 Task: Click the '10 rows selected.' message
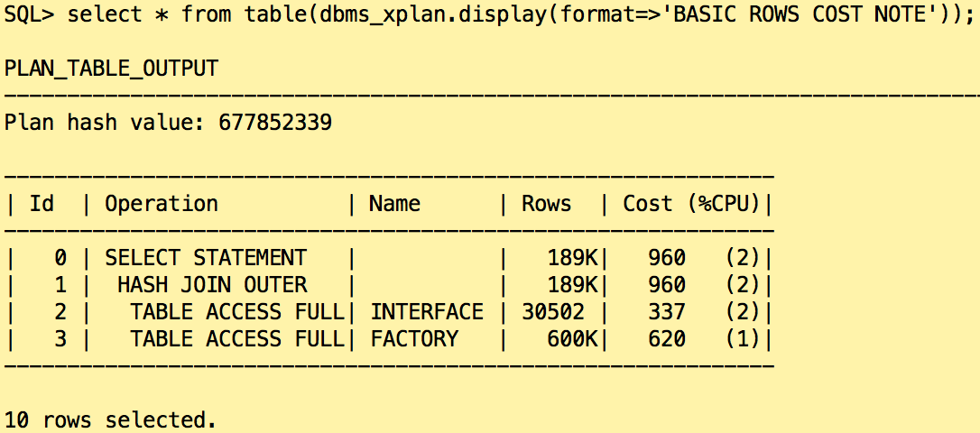tap(111, 419)
